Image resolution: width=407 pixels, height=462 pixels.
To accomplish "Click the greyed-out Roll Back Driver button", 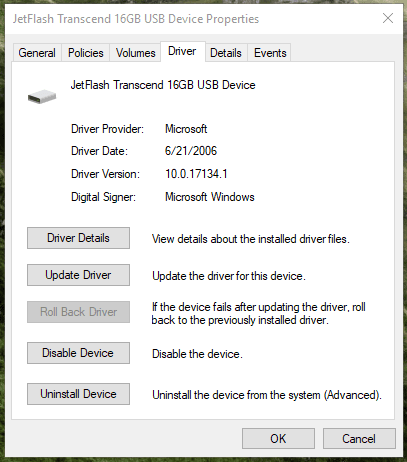I will point(78,312).
